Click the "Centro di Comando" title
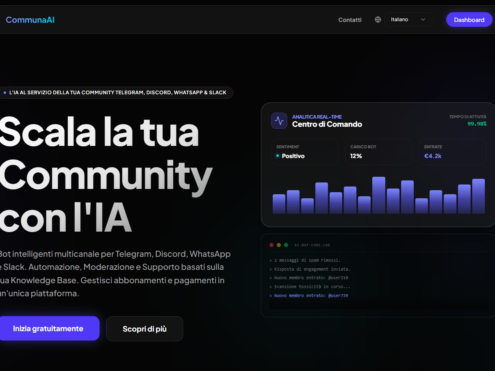 [327, 124]
